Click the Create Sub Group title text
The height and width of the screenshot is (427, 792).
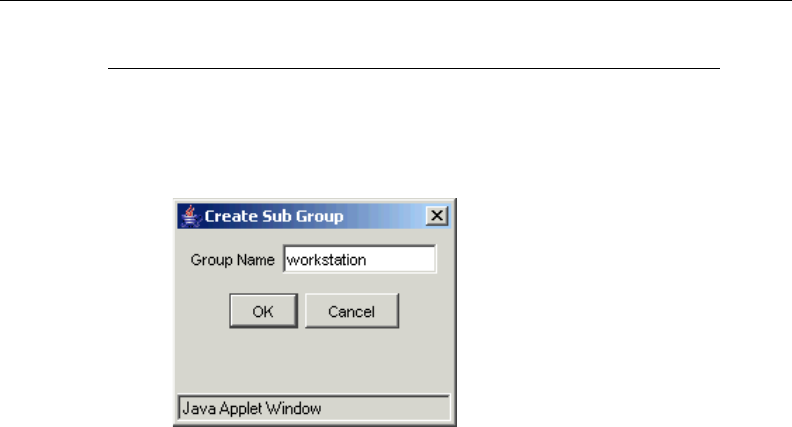[274, 216]
